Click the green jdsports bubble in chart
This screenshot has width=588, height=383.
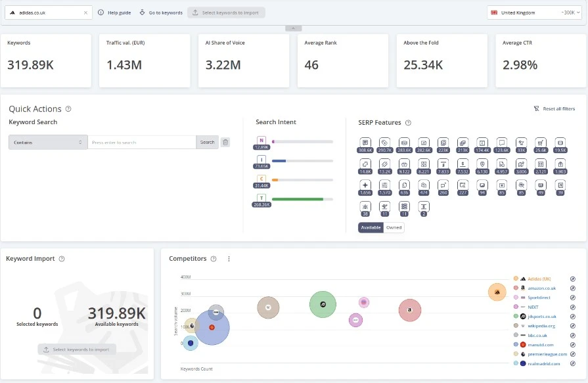pos(323,304)
